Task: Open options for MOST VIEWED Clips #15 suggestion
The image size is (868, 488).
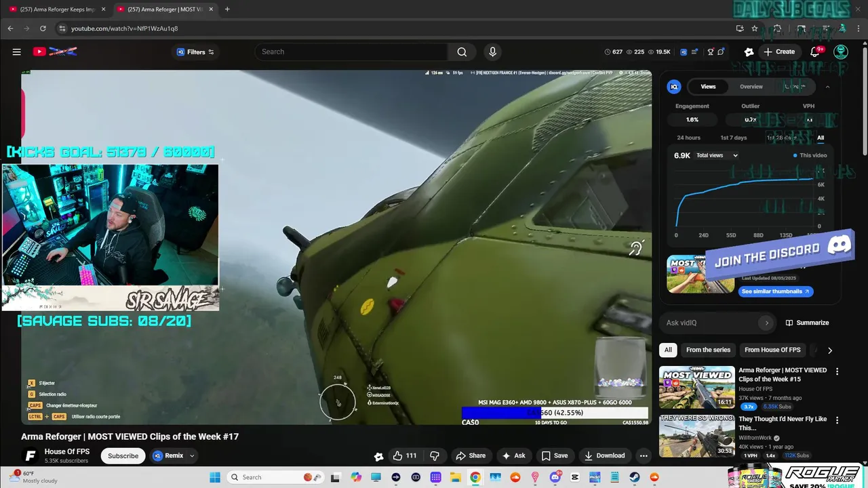Action: (x=837, y=371)
